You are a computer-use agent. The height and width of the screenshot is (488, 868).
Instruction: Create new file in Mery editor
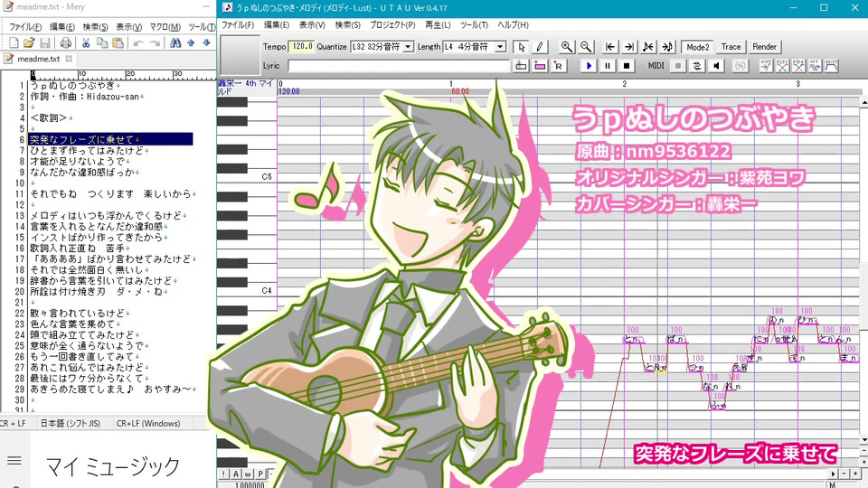pyautogui.click(x=14, y=42)
